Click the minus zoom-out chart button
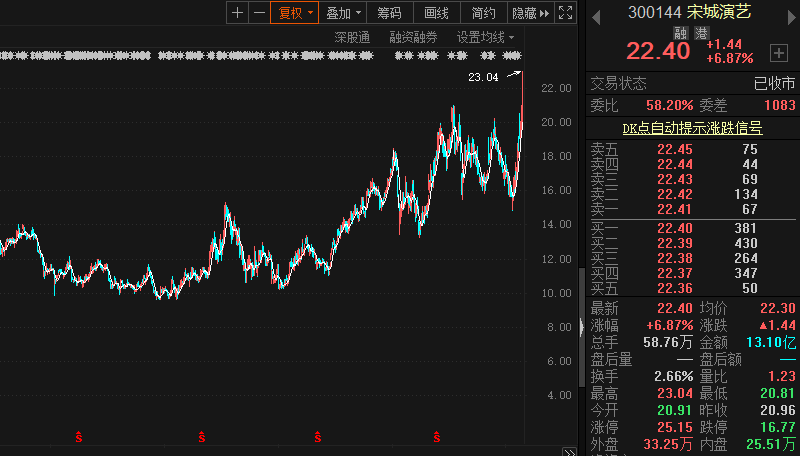The height and width of the screenshot is (456, 800). click(259, 13)
